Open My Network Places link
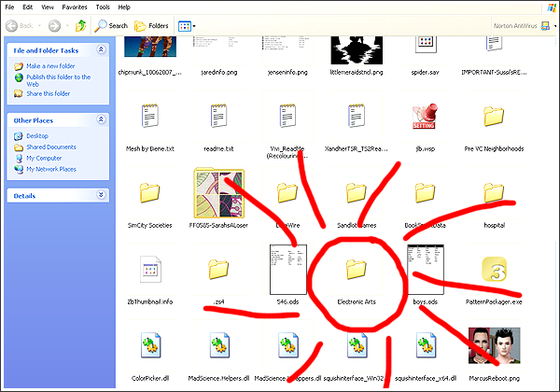Screen dimensions: 560x392 (51, 169)
